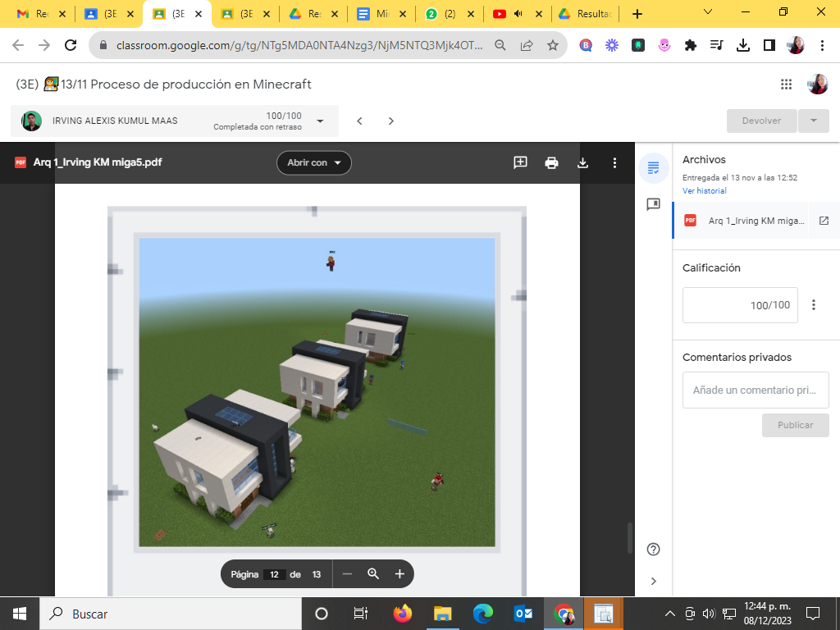Open the notification center

click(813, 614)
